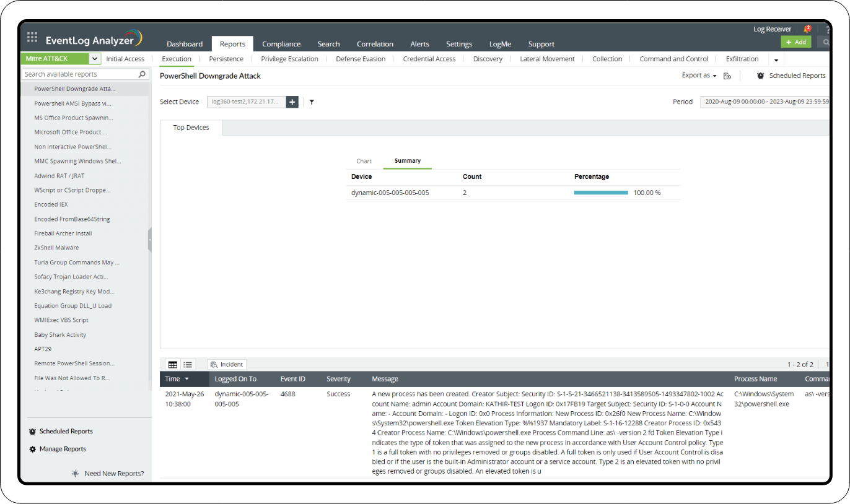Open the Powershell AMSI Bypass report
The width and height of the screenshot is (850, 504).
tap(72, 103)
